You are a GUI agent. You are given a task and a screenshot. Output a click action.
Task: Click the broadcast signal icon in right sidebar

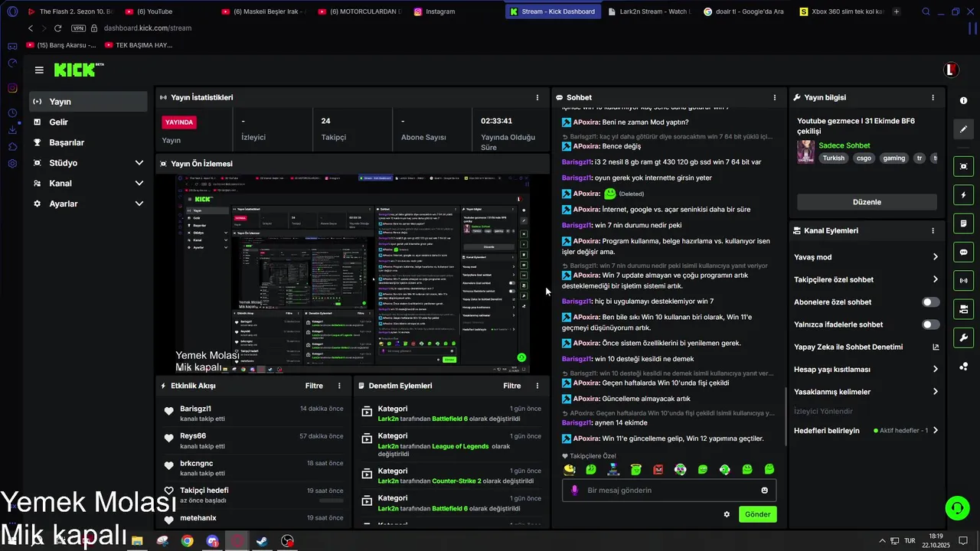click(963, 281)
